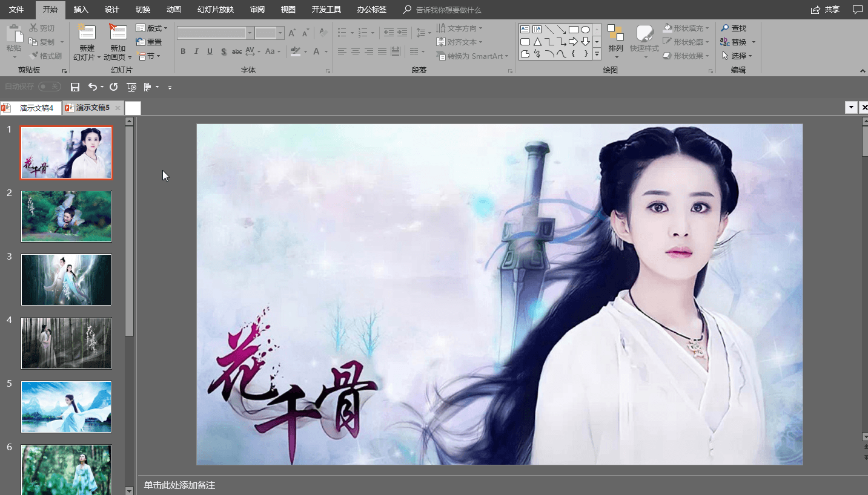Select the text box shape in gallery

click(x=525, y=30)
